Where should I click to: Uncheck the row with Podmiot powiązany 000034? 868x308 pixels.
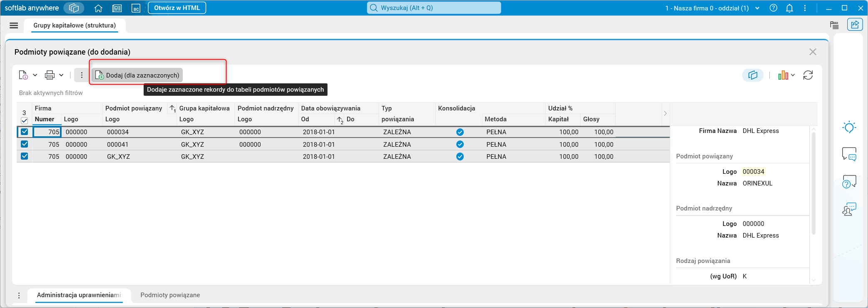tap(25, 132)
